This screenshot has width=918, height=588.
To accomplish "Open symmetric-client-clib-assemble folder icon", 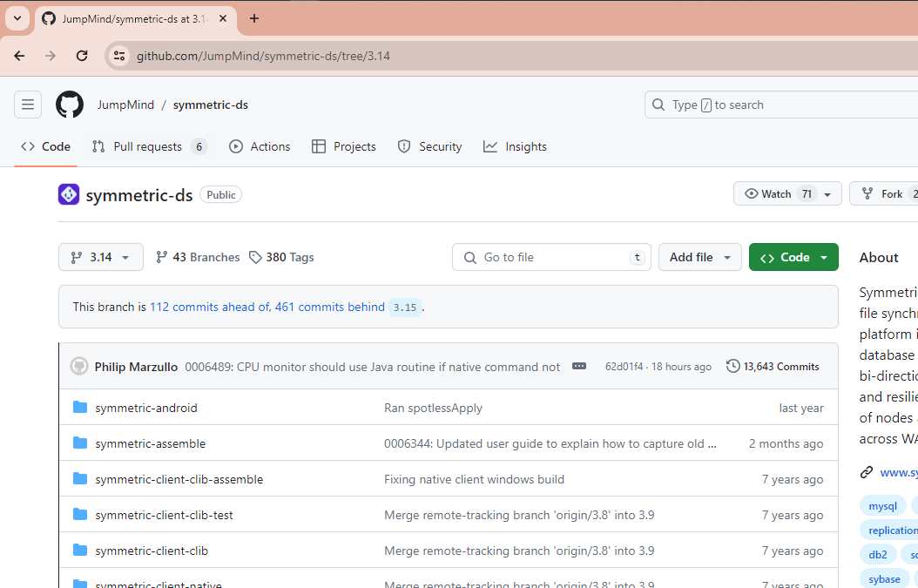I will 80,479.
